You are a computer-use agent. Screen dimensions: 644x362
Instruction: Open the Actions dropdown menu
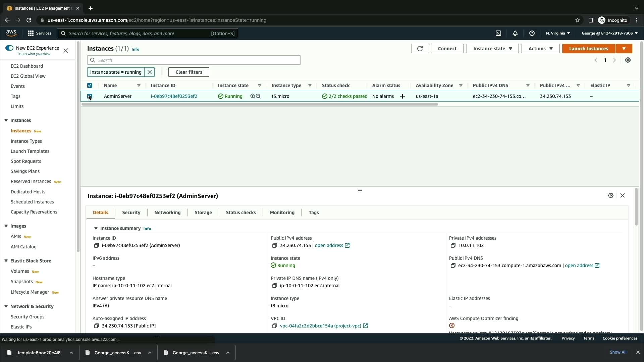[540, 49]
